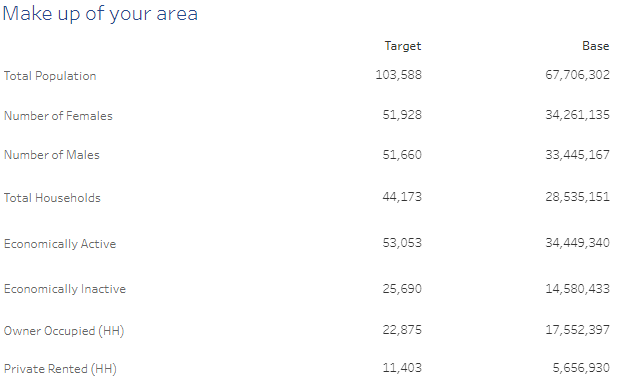Click the Private Rented (HH) label
The width and height of the screenshot is (633, 388).
coord(60,369)
